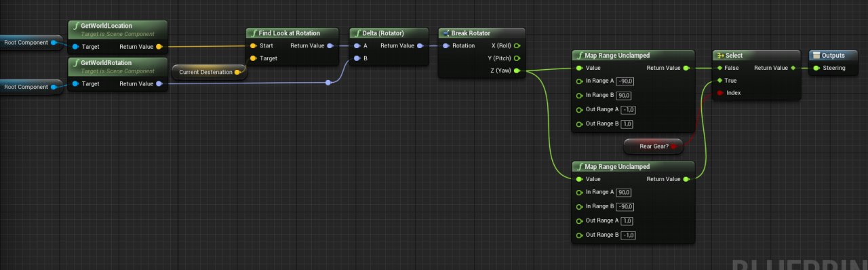Click the Z (Yaw) output pin
Viewport: 868px width, 270px height.
pos(517,71)
